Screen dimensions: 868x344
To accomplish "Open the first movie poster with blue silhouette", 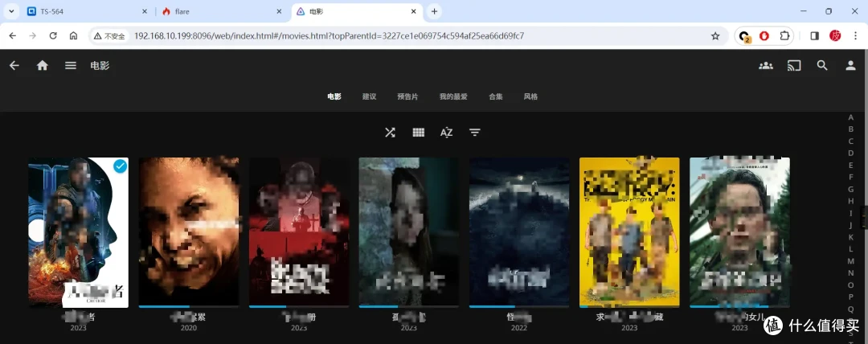I will 78,232.
